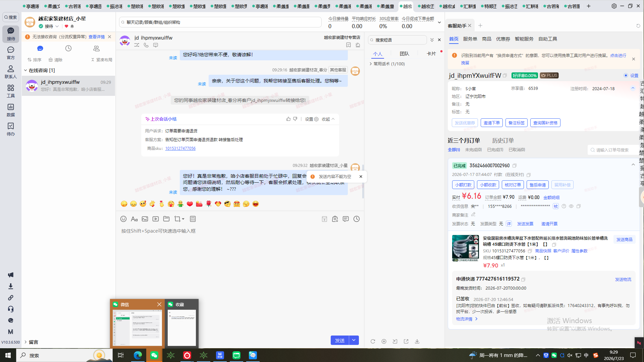This screenshot has height=362, width=644.
Task: Insert the red heart emoji from the quick row
Action: tap(190, 204)
